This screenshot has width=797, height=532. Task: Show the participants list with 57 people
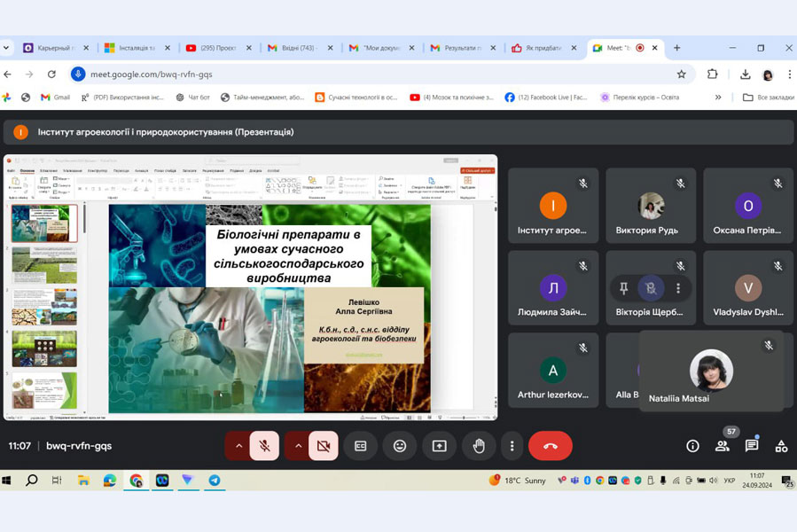[x=723, y=446]
